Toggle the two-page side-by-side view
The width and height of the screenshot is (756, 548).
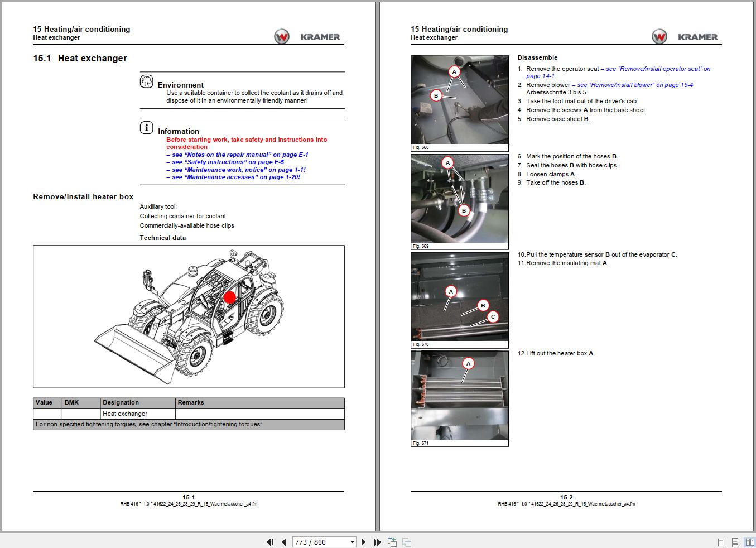[x=749, y=542]
